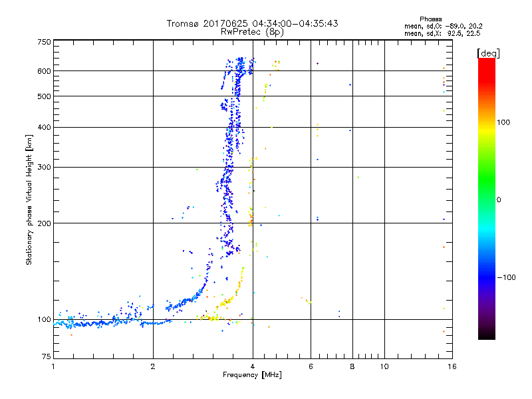The image size is (532, 399).
Task: Click the red top of the phase colorbar
Action: click(x=486, y=62)
